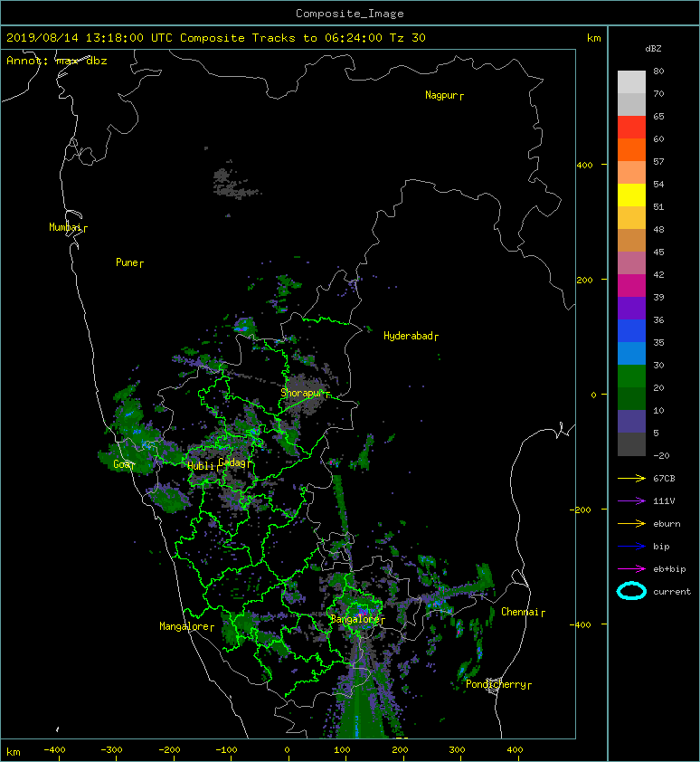
Task: Click the -300 km horizontal axis label
Action: pyautogui.click(x=111, y=750)
